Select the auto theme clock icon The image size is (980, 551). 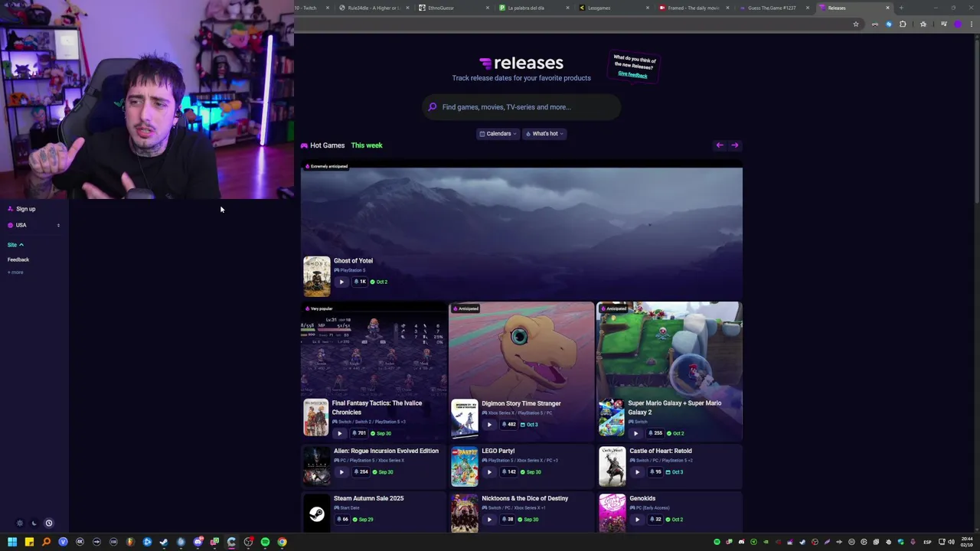point(49,523)
